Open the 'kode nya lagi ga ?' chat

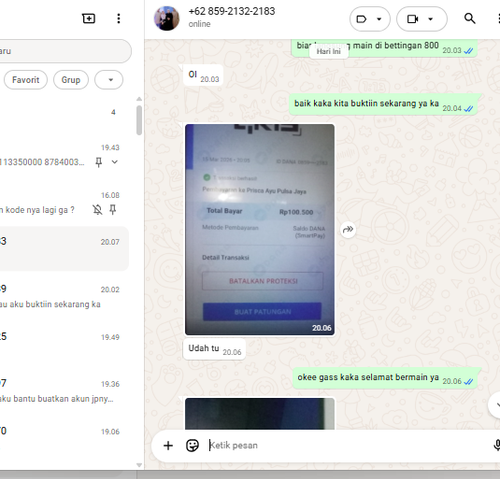click(x=64, y=203)
